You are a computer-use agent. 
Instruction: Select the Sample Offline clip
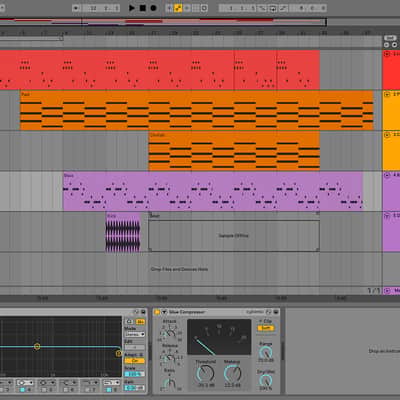[x=234, y=232]
